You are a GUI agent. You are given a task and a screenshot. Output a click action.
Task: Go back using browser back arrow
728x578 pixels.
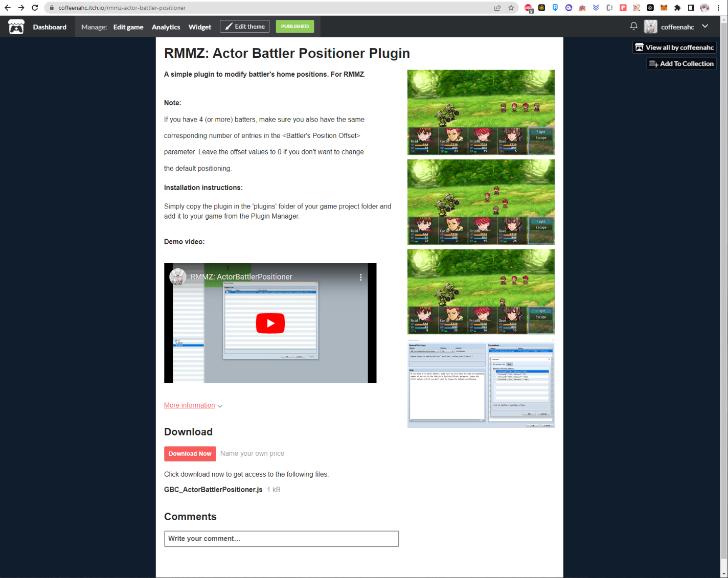click(x=7, y=8)
